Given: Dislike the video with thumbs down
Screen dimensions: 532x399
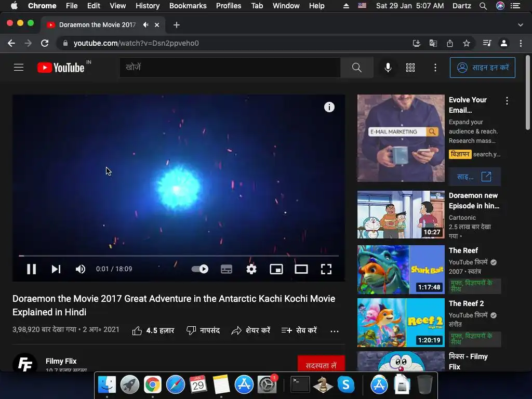Looking at the screenshot, I should tap(203, 330).
